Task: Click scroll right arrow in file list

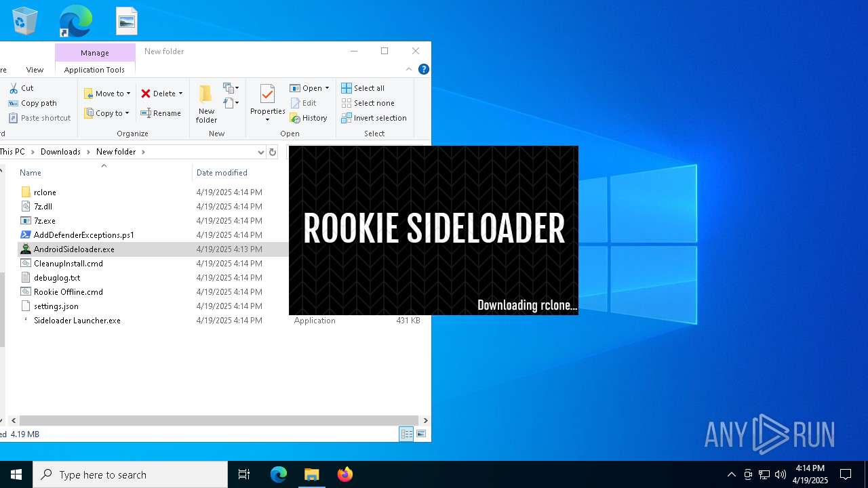Action: pos(425,421)
